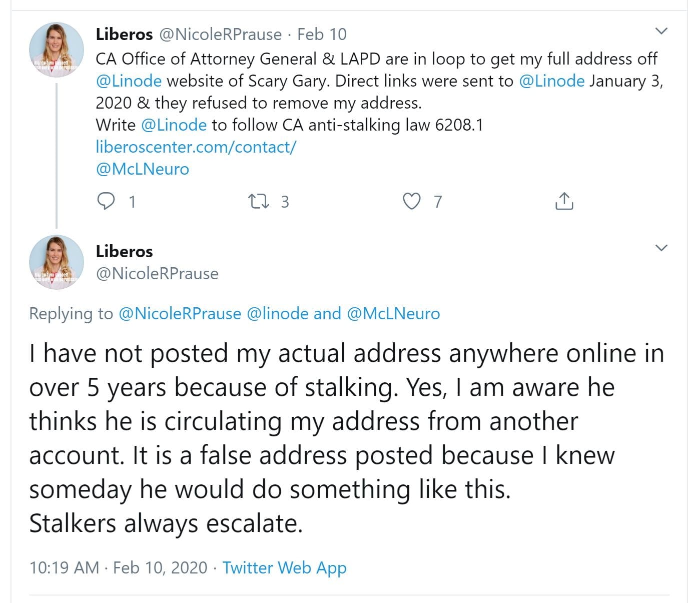Click the Twitter Web App link
This screenshot has height=603, width=700.
coord(284,567)
